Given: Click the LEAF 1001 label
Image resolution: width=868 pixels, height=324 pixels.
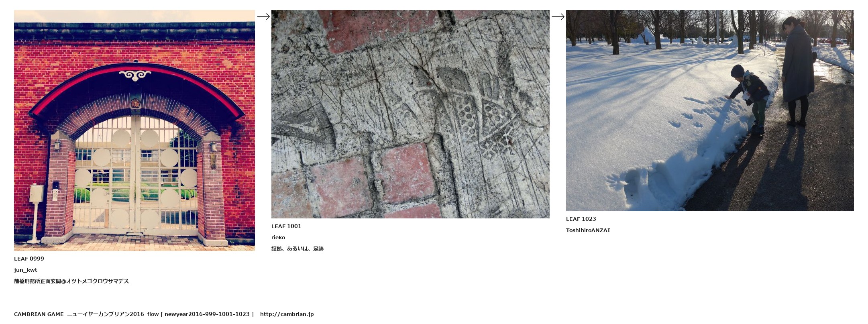Looking at the screenshot, I should tap(286, 226).
